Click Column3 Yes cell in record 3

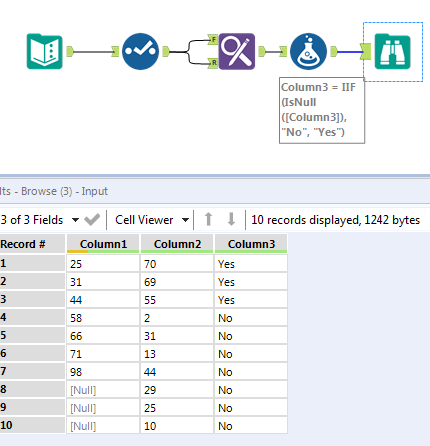[x=251, y=300]
